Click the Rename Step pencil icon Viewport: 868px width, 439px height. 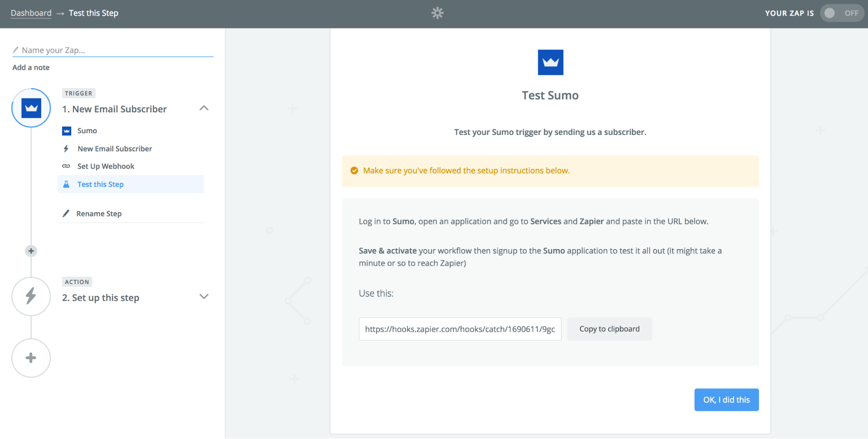pos(66,213)
